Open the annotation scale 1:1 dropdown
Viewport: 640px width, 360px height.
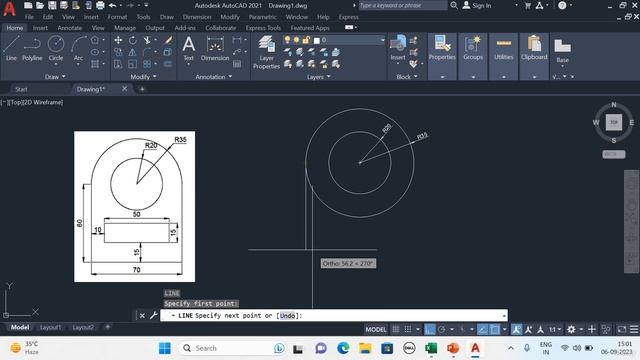pyautogui.click(x=554, y=329)
